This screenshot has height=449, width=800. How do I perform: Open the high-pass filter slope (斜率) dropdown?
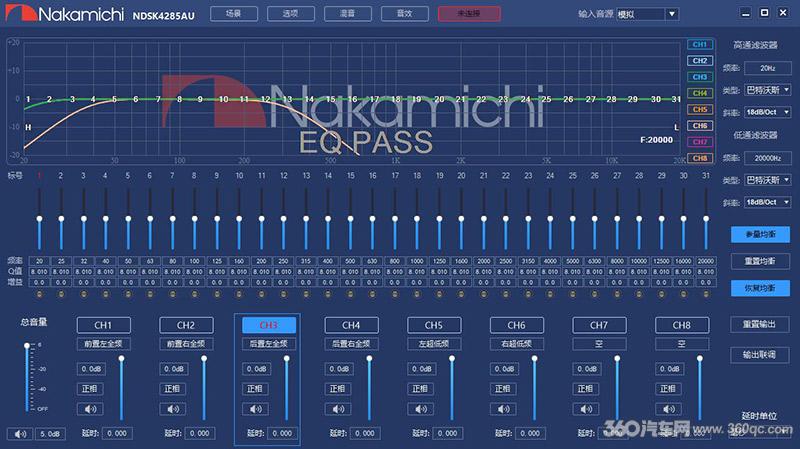click(x=768, y=112)
